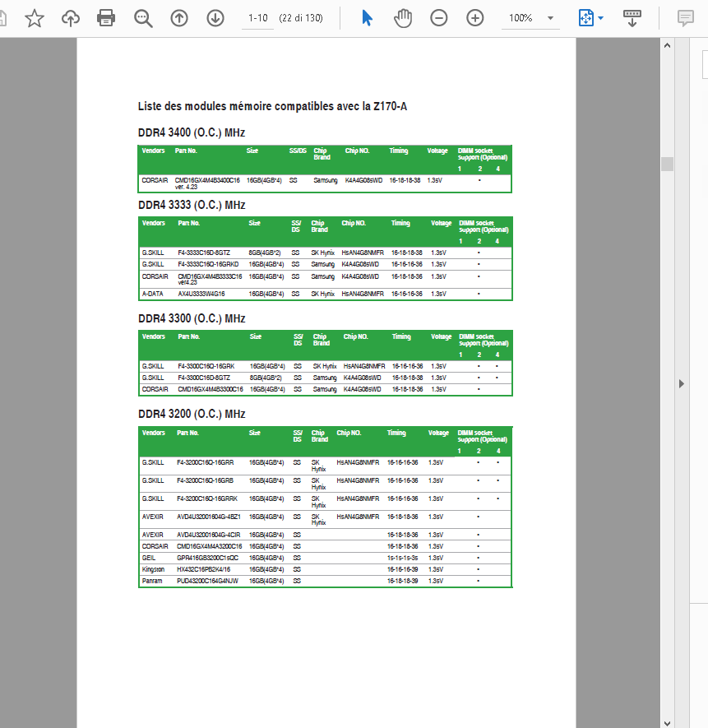Click part number 'F4-3200C16Q-16GRB'
Image resolution: width=708 pixels, height=728 pixels.
tap(205, 480)
